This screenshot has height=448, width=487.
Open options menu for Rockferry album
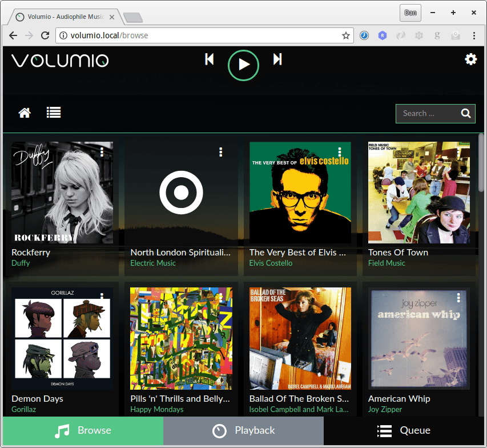pyautogui.click(x=102, y=151)
